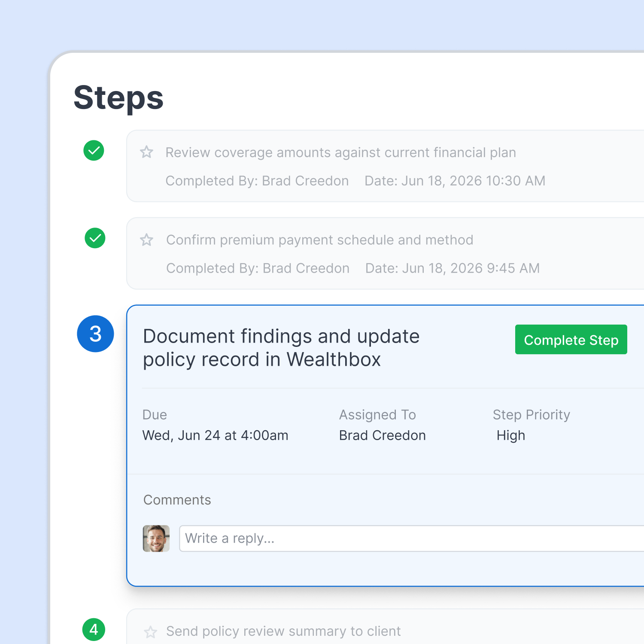Click the Complete Step button

pyautogui.click(x=571, y=340)
